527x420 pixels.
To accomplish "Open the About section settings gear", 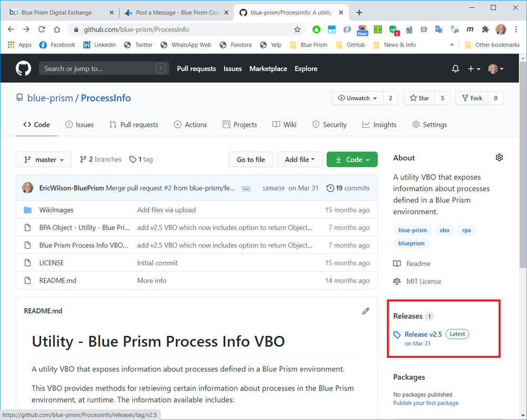I will point(500,157).
